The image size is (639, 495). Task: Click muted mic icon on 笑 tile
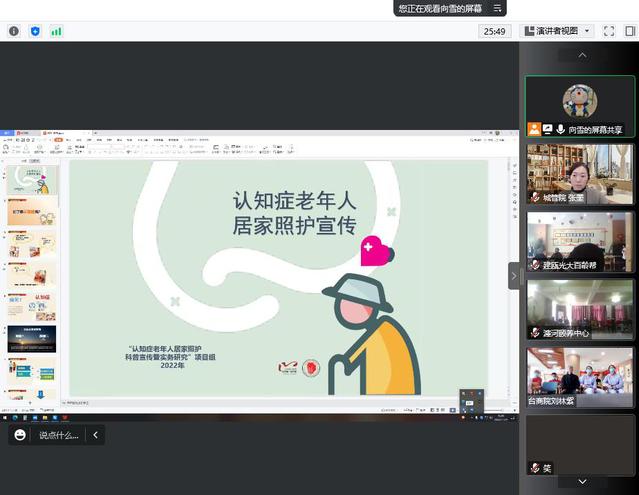(535, 468)
